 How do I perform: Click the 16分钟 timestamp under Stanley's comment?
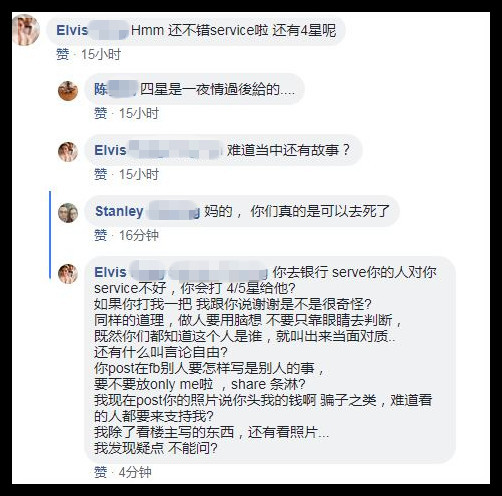pyautogui.click(x=139, y=235)
